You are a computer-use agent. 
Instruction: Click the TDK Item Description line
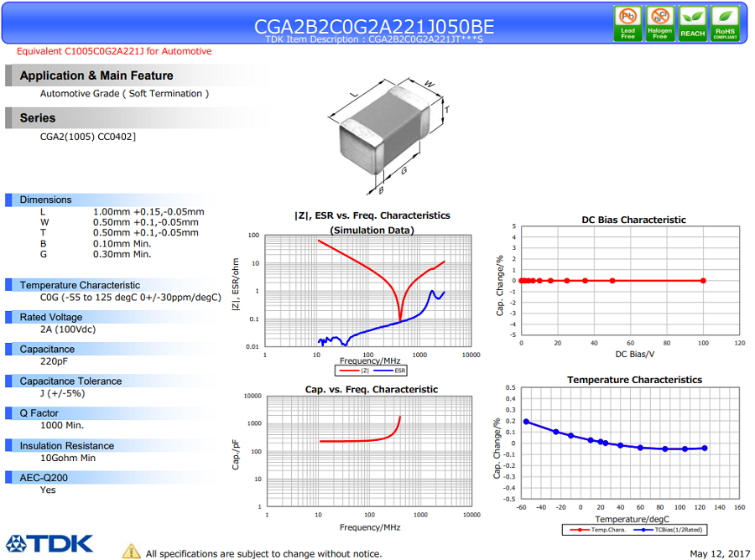tap(373, 39)
